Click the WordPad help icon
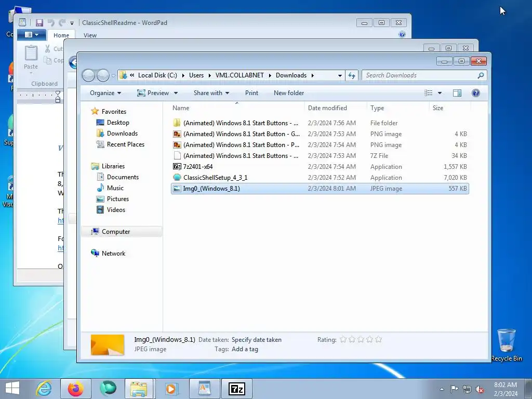The width and height of the screenshot is (532, 399). click(x=402, y=34)
